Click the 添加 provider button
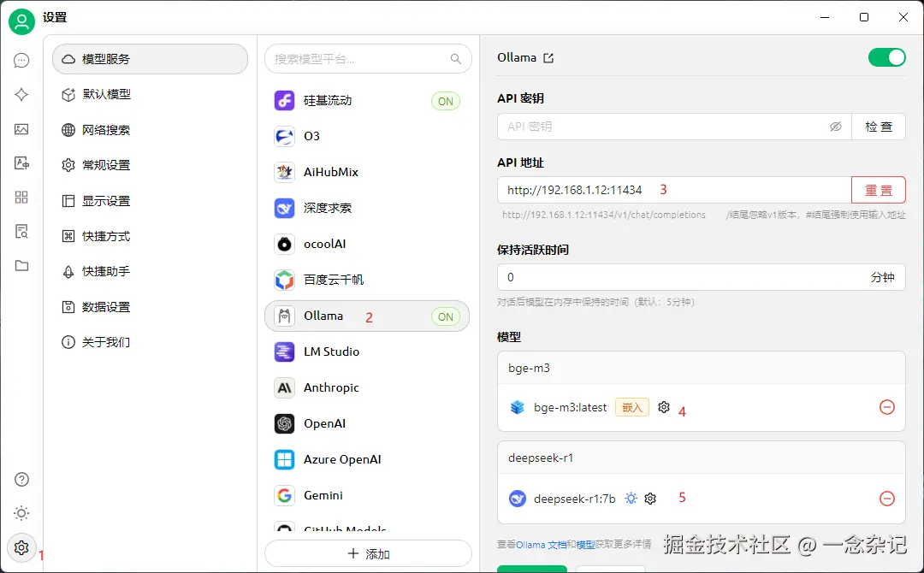The height and width of the screenshot is (573, 924). click(x=368, y=554)
